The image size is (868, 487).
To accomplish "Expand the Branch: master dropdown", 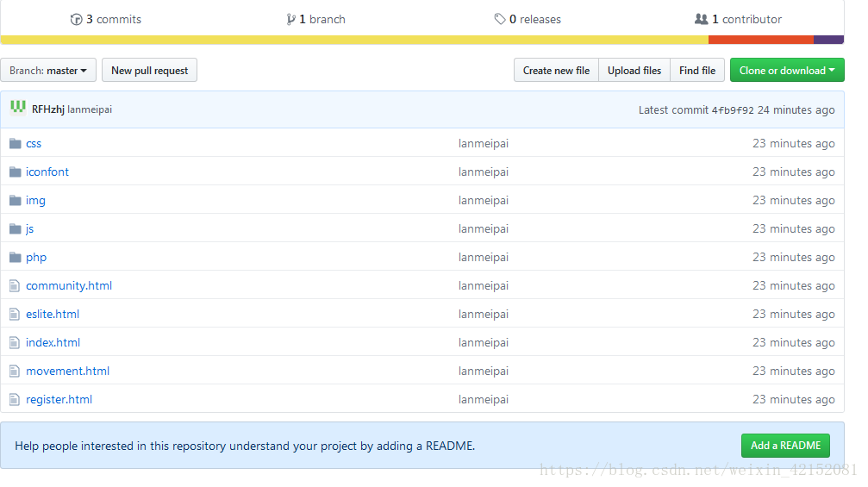I will pyautogui.click(x=48, y=71).
